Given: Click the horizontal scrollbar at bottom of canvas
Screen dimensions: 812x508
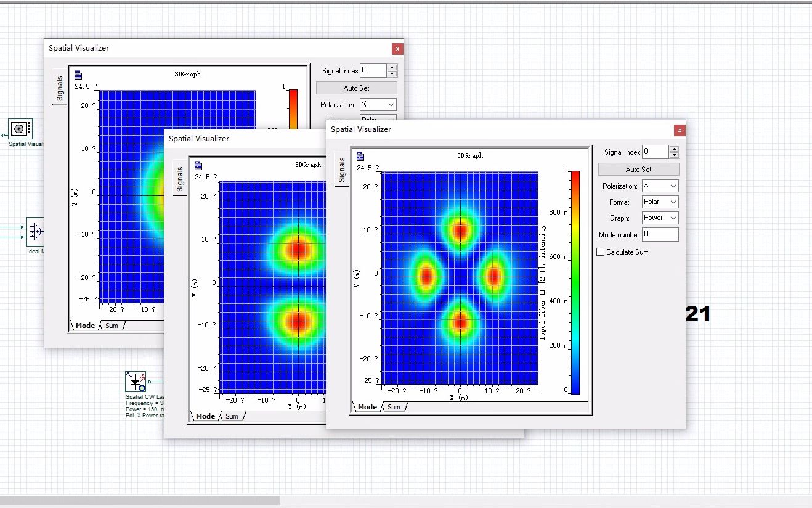Looking at the screenshot, I should point(140,500).
